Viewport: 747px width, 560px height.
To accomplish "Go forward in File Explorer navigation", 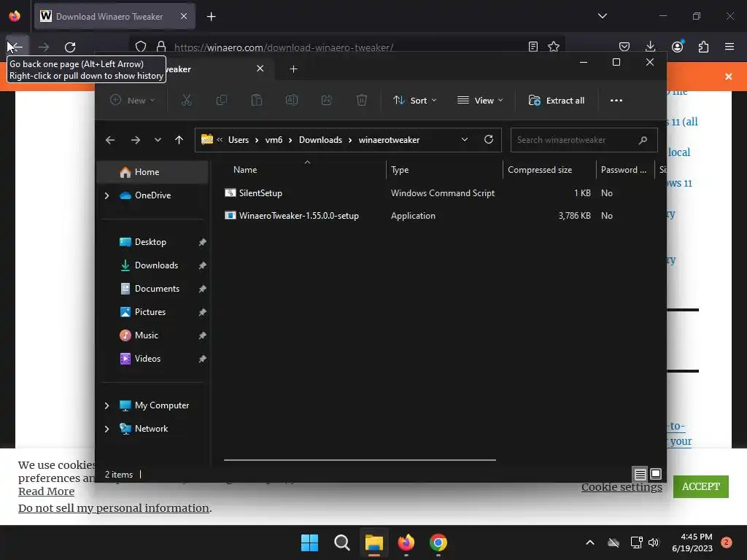I will coord(135,140).
